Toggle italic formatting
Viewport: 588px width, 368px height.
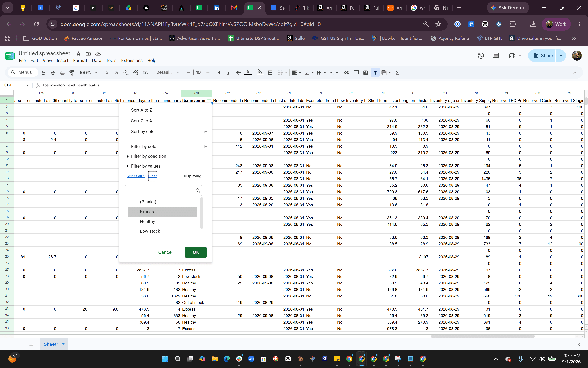tap(228, 72)
